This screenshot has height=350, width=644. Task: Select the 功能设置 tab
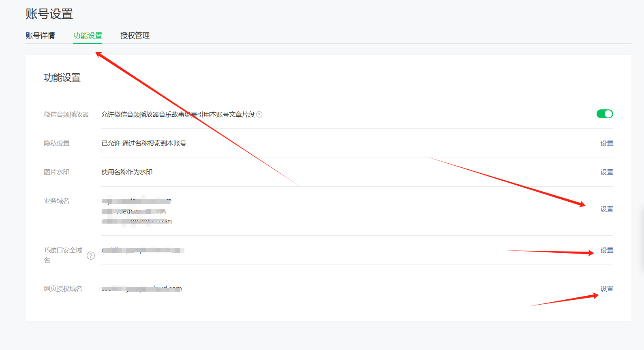(88, 36)
